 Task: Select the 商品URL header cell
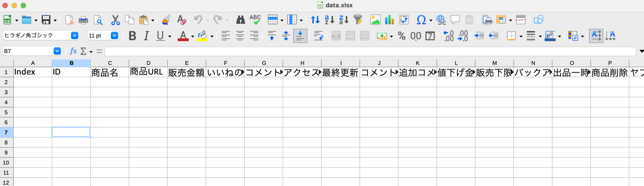[148, 72]
